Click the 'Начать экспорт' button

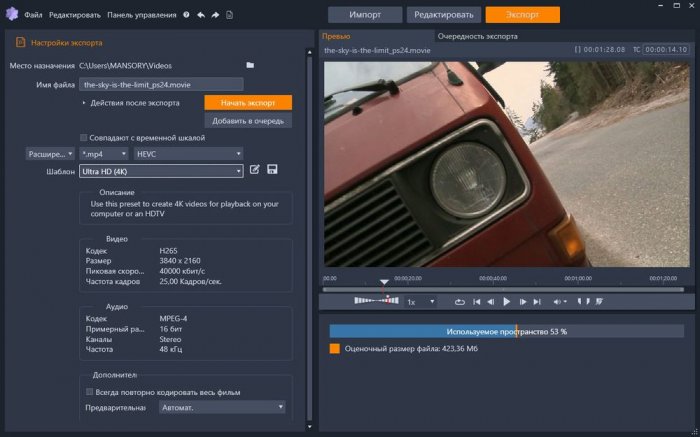[x=248, y=102]
